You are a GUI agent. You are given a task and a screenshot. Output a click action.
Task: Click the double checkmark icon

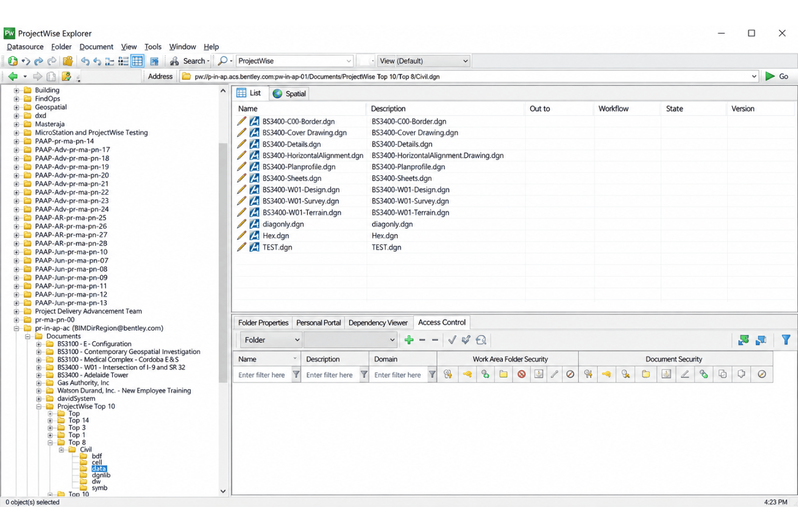[466, 340]
